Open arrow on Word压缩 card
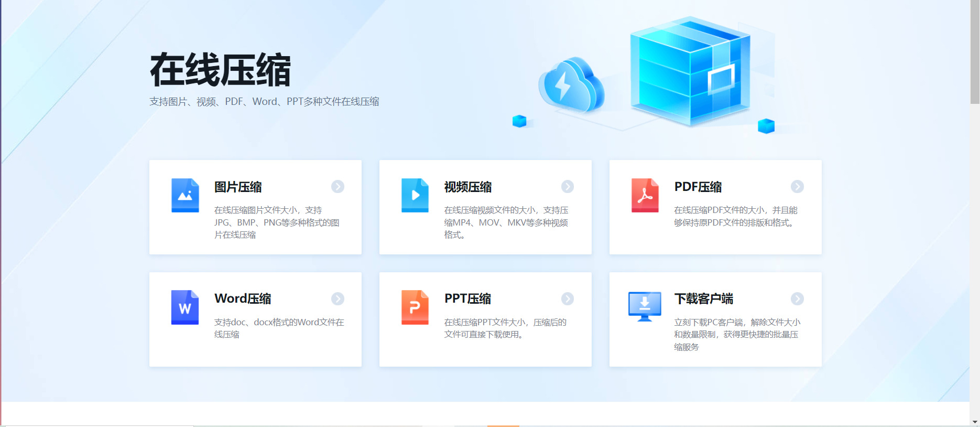 pos(337,299)
